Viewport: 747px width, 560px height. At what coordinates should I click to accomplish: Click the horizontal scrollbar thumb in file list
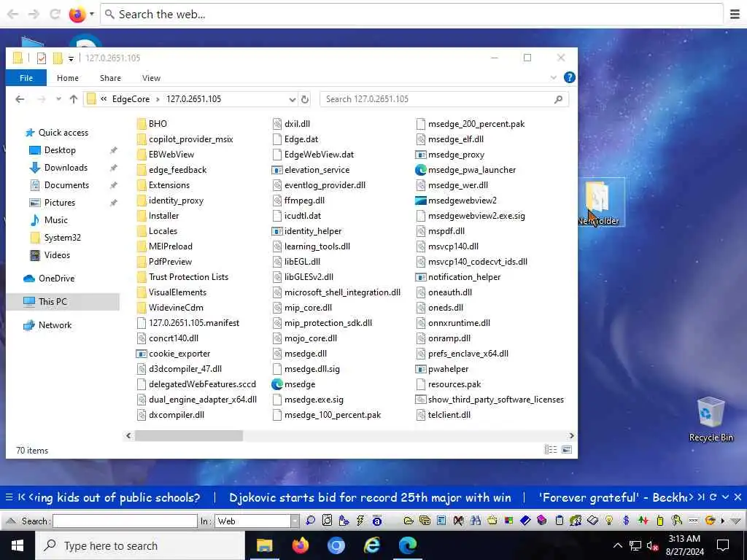pyautogui.click(x=189, y=435)
